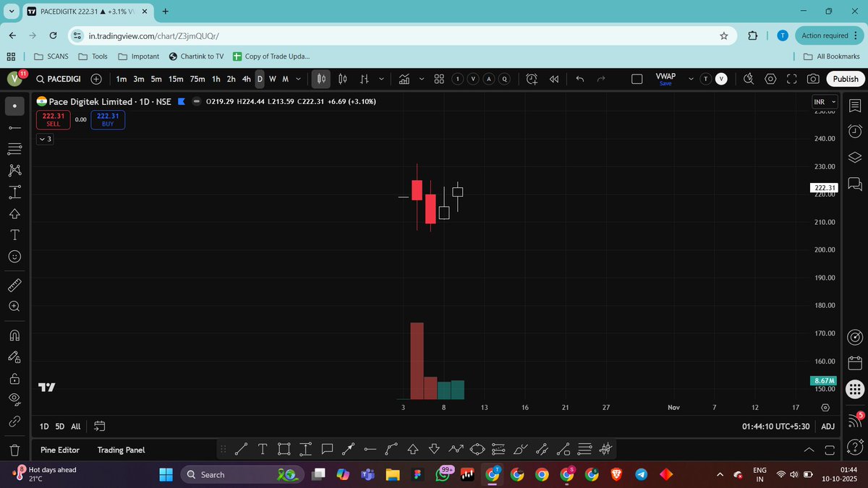Select the Trend Line drawing tool
Screen dimensions: 868x488
[14, 127]
